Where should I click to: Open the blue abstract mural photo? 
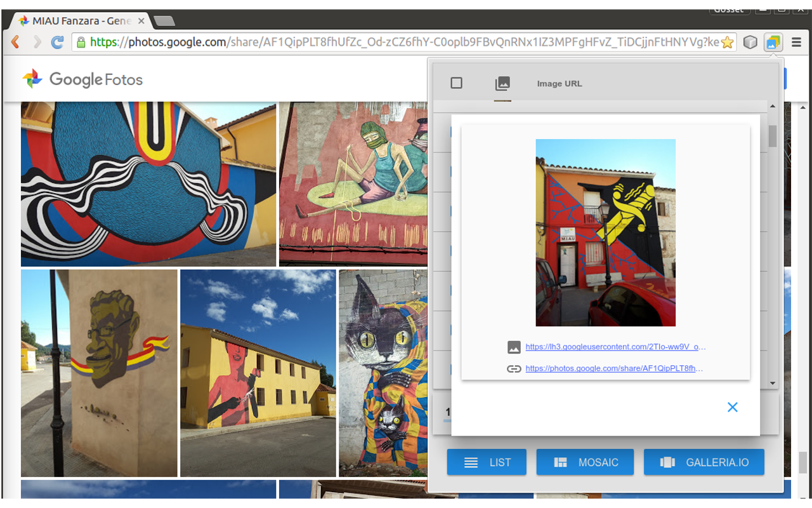click(148, 184)
